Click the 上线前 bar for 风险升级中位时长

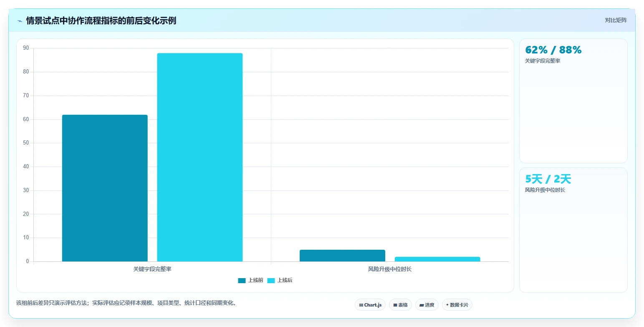click(x=342, y=256)
